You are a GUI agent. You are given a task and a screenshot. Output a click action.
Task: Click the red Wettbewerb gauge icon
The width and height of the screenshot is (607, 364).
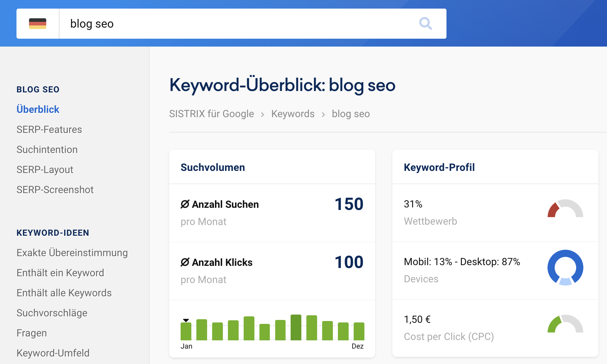[565, 209]
